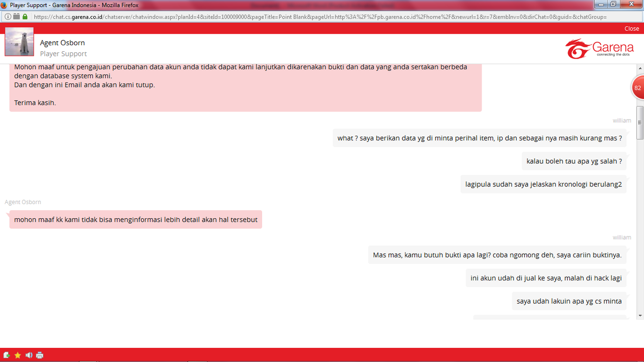Click the 'Agent Osborn' sender label above message

23,202
